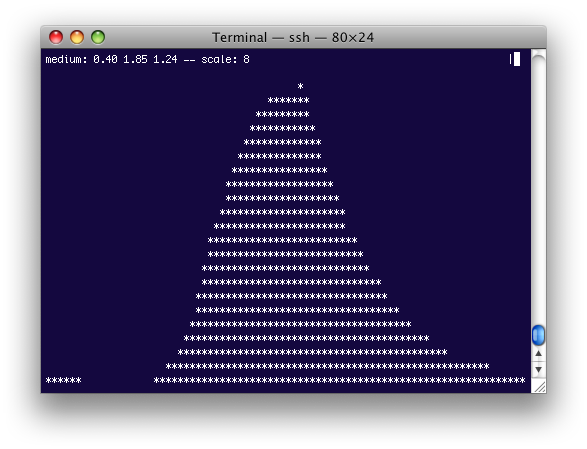Screen dimensions: 587x449
Task: Zoom the window with green button
Action: pos(98,37)
